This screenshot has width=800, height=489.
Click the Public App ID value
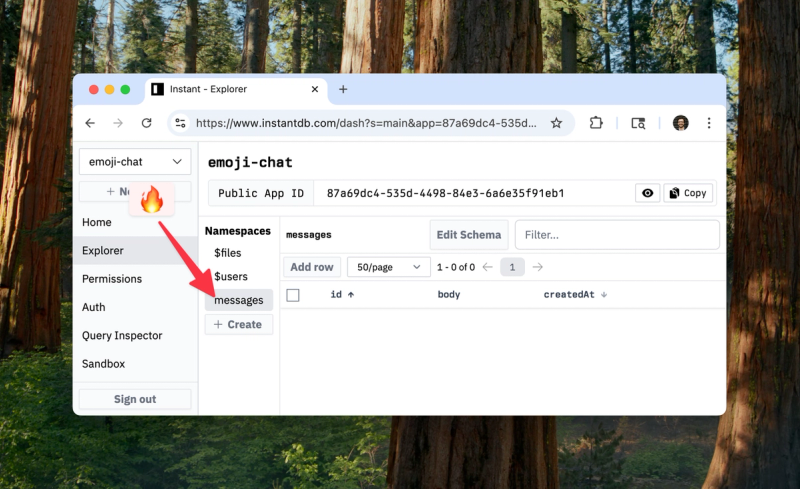point(445,193)
